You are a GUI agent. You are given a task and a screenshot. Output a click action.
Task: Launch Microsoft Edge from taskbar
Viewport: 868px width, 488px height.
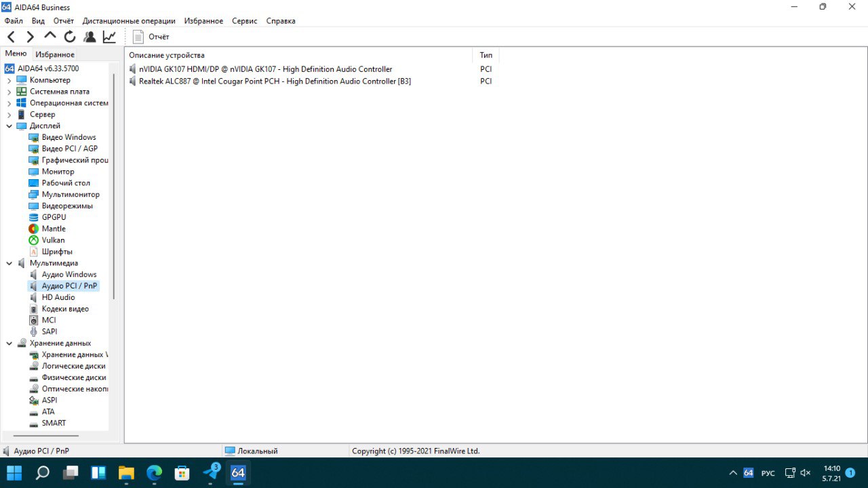click(155, 472)
